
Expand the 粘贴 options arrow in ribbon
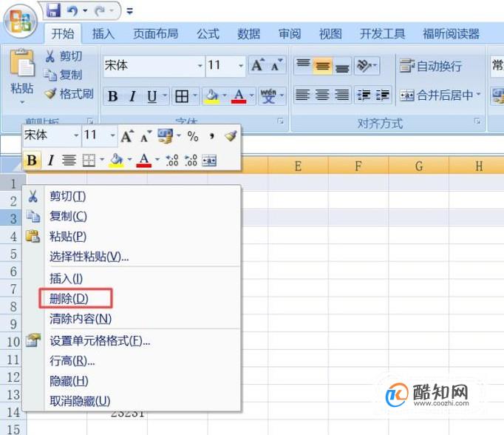(22, 102)
